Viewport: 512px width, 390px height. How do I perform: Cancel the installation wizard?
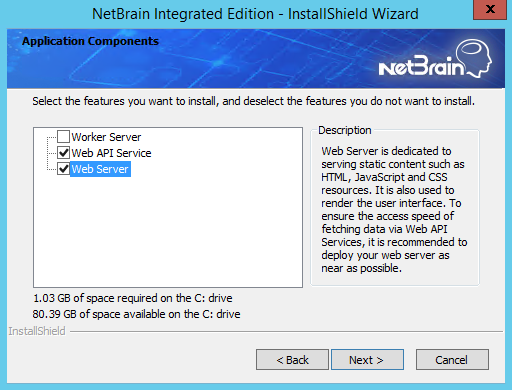point(452,360)
